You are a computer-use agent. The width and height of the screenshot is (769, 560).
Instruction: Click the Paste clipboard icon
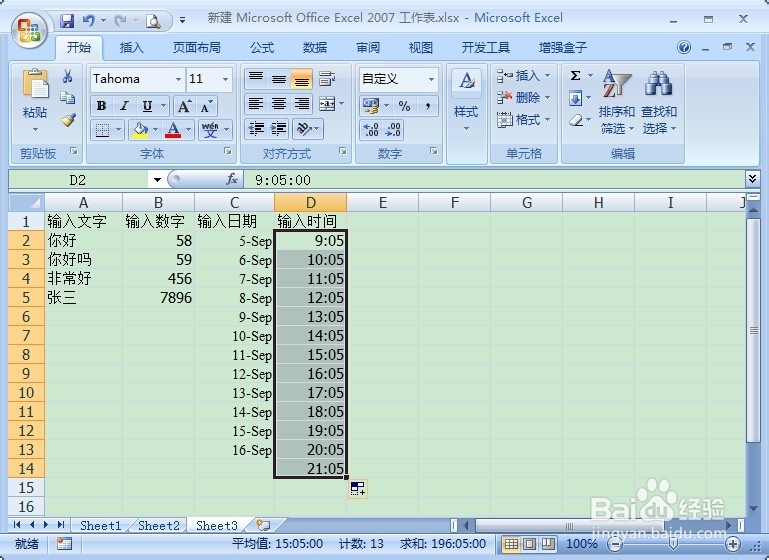(x=35, y=84)
